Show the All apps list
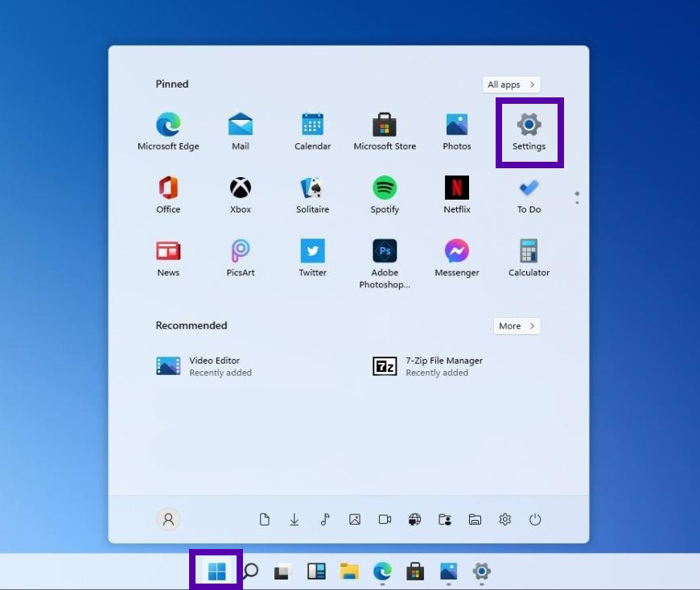 511,85
